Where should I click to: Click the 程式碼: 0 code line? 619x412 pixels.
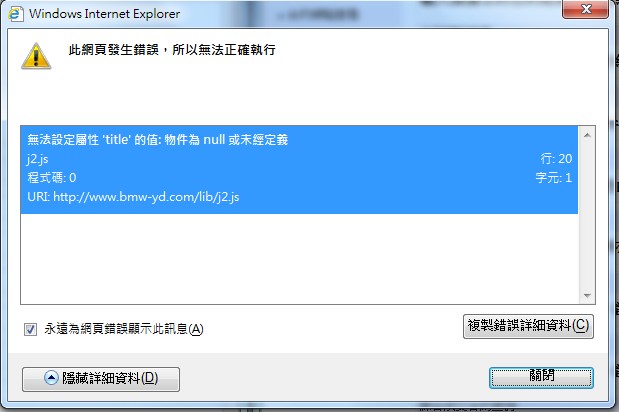point(52,178)
